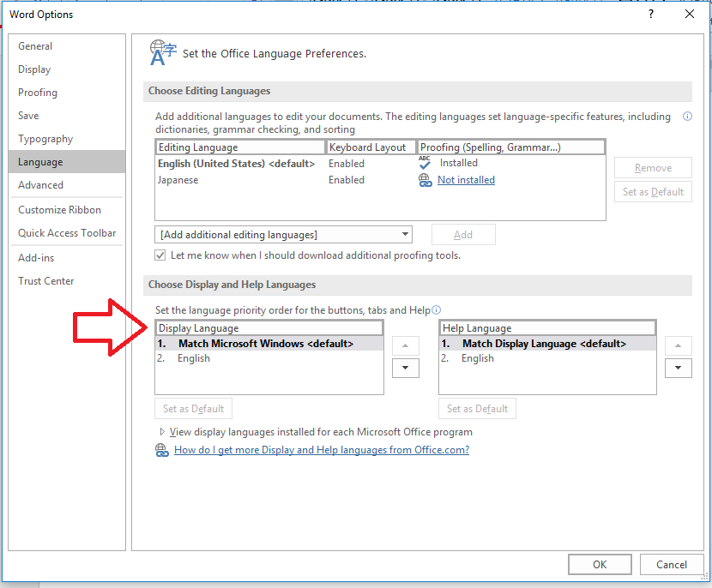Confirm changes with the OK button

pyautogui.click(x=600, y=564)
